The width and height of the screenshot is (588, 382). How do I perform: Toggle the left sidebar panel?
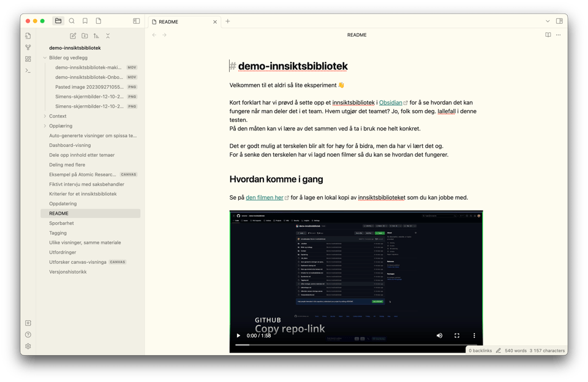tap(137, 21)
